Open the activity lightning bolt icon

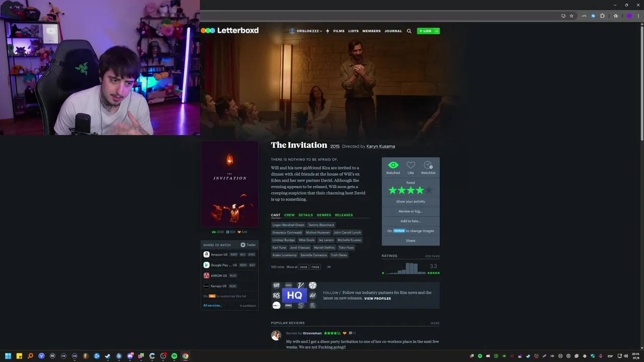tap(328, 31)
